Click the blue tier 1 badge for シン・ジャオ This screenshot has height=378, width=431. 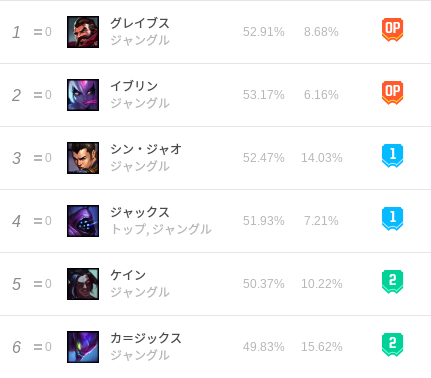(392, 156)
